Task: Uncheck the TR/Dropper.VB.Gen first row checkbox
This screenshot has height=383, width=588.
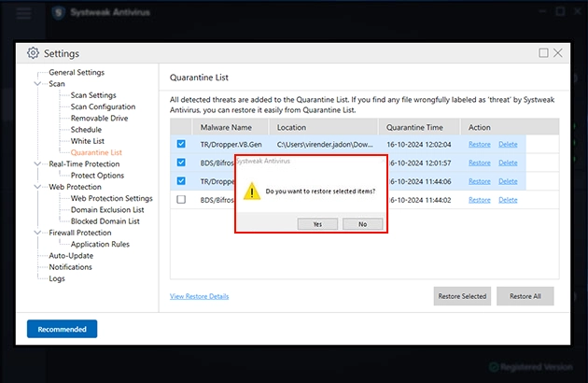Action: point(181,144)
